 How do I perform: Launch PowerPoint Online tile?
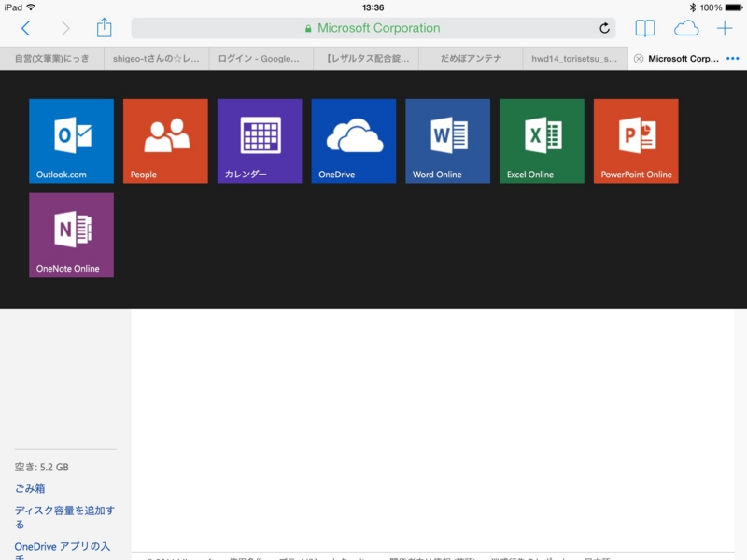636,141
